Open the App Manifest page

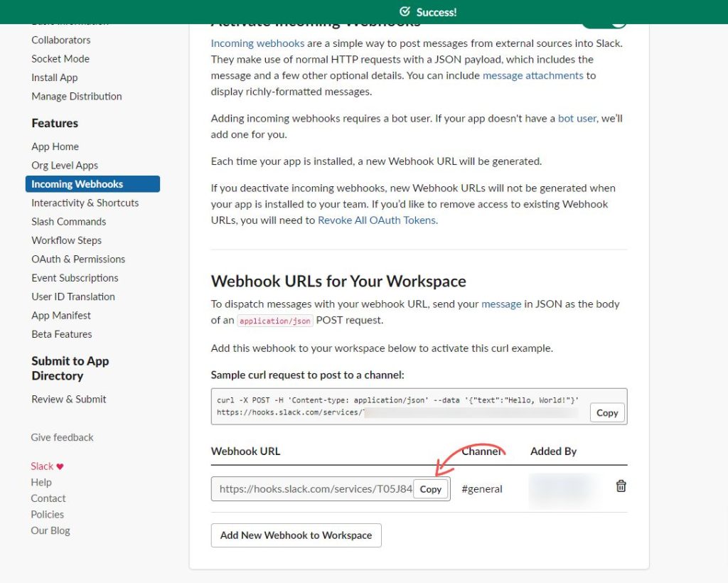[x=61, y=316]
